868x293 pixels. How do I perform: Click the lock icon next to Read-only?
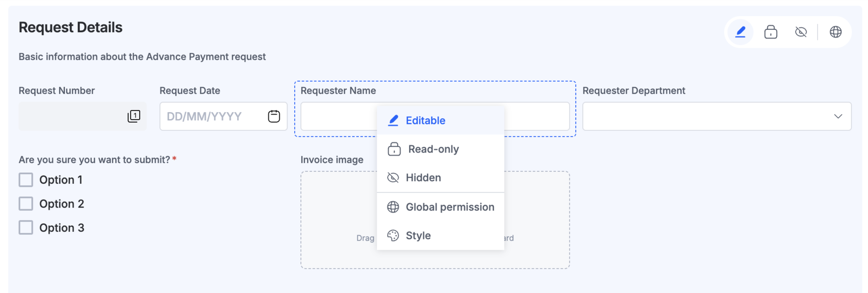tap(394, 149)
